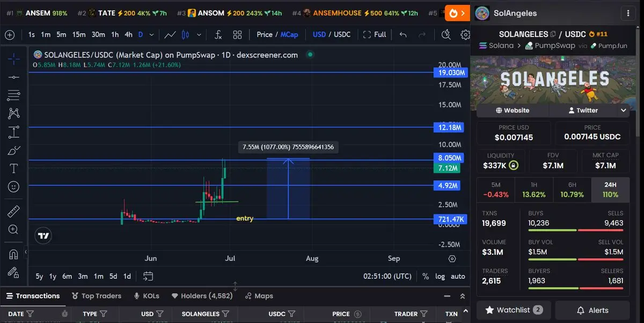Expand the social links dropdown arrow
The width and height of the screenshot is (644, 323).
click(x=623, y=110)
